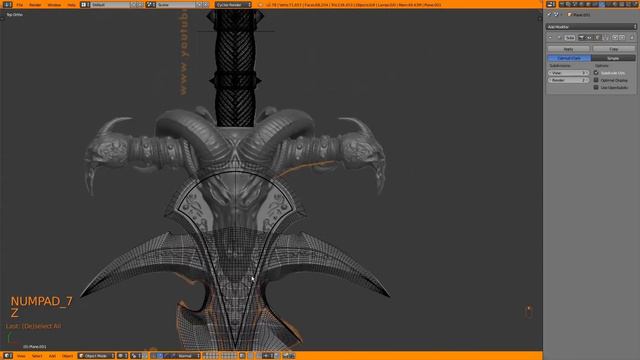Click the Default screen layout name field

click(x=109, y=5)
